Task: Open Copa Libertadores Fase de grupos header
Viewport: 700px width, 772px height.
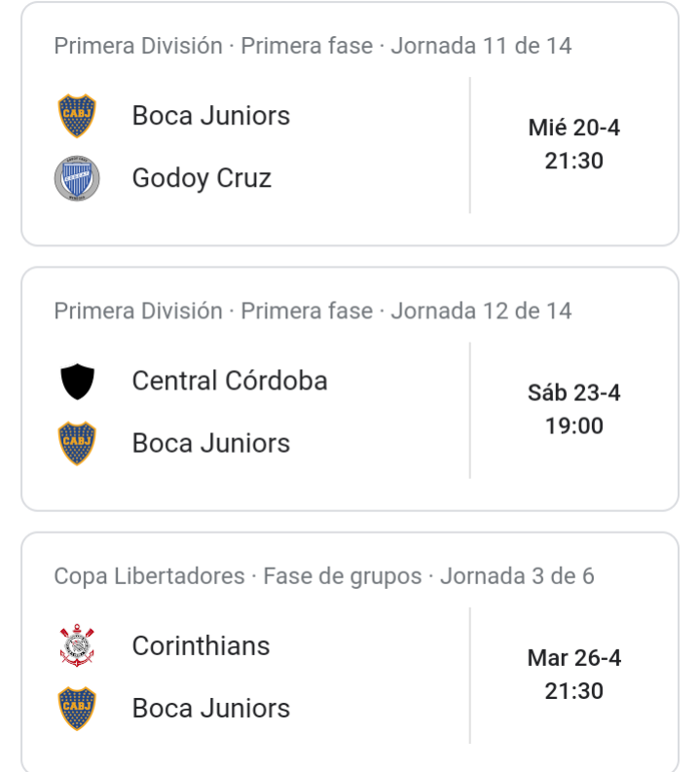Action: point(324,576)
